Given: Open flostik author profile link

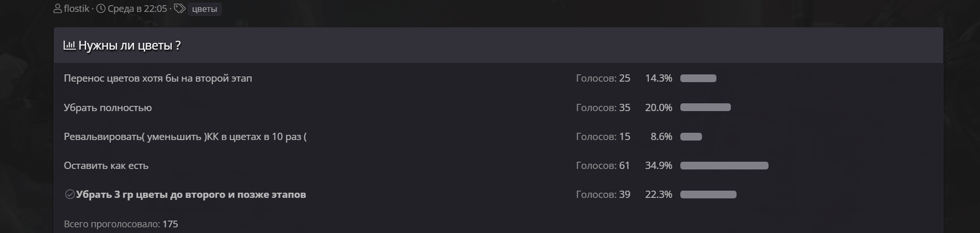Looking at the screenshot, I should pyautogui.click(x=76, y=9).
